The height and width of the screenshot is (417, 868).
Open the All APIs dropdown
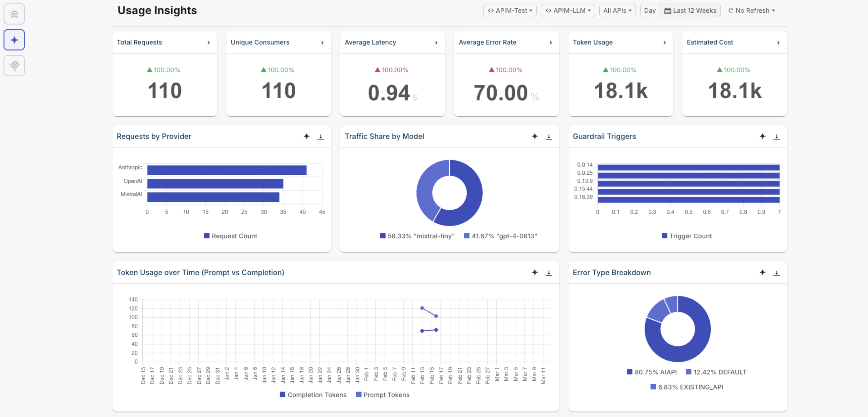point(617,11)
